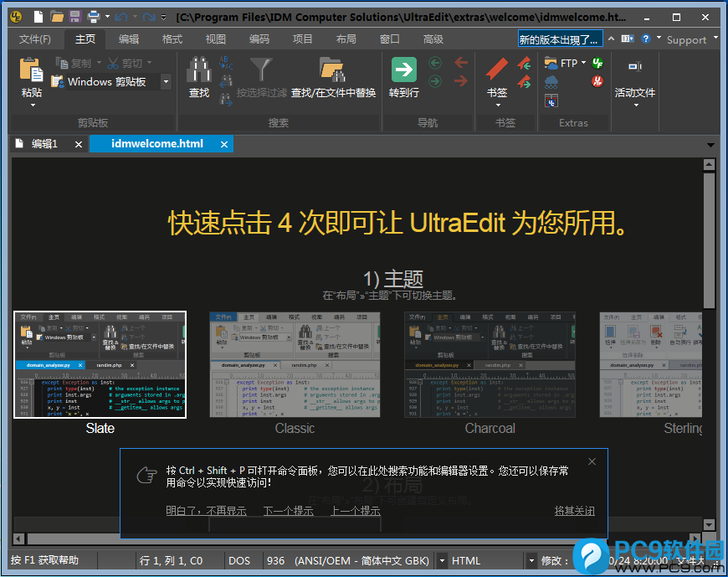Open the 文件(F) menu

coord(35,39)
